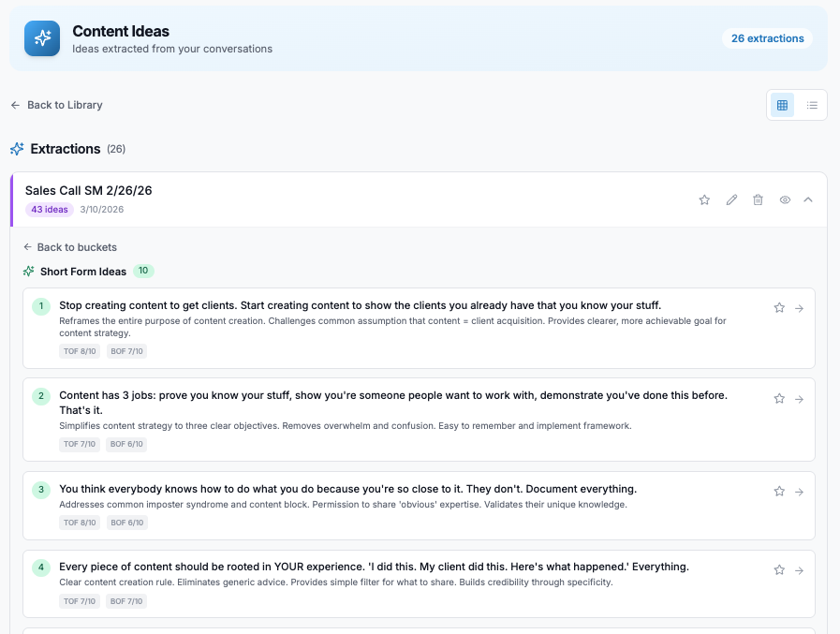This screenshot has height=634, width=840.
Task: Click the Content Ideas sparkle logo
Action: 42,38
